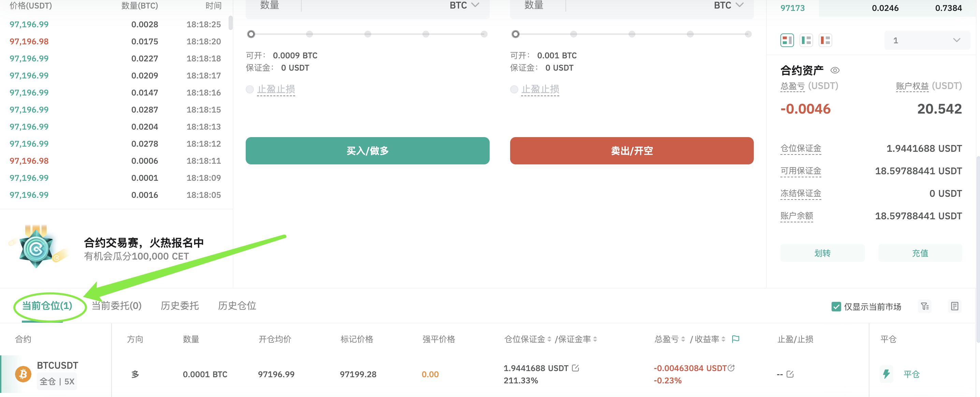Expand the BTC unit dropdown on the sell form
Image resolution: width=980 pixels, height=397 pixels.
(x=728, y=5)
